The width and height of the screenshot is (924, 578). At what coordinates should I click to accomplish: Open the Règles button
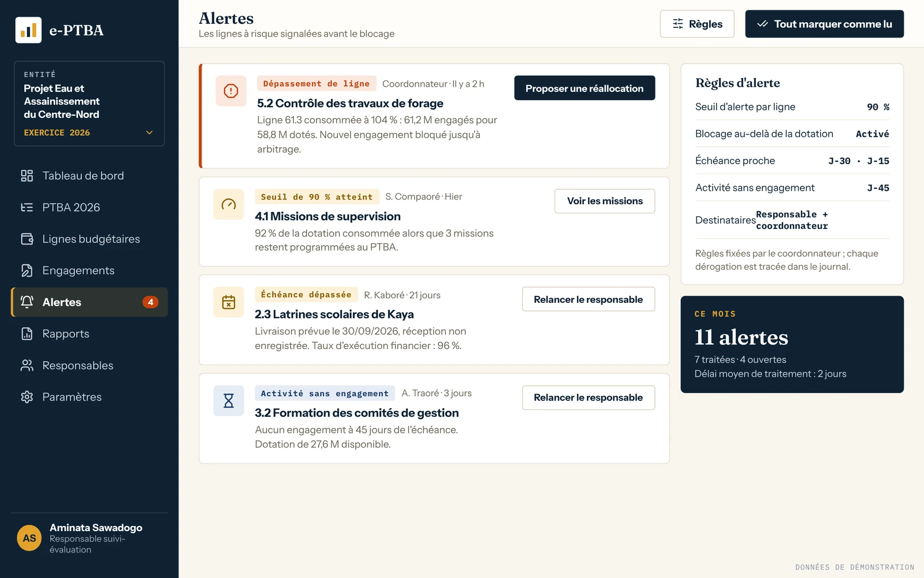point(697,24)
